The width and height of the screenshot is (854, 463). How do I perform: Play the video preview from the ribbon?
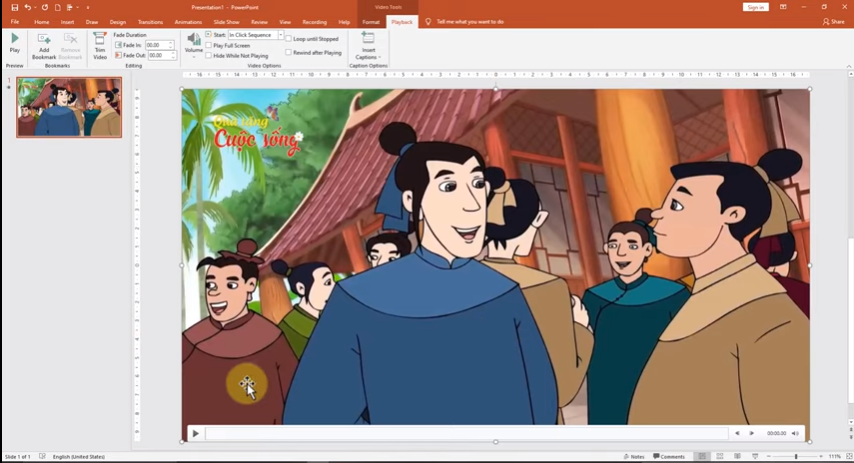(x=15, y=42)
